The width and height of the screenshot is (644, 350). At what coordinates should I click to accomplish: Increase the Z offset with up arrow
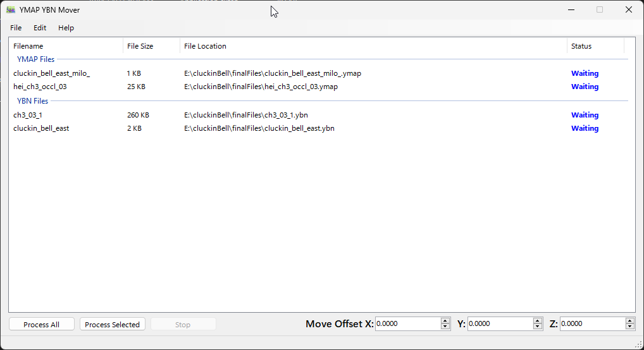point(630,321)
